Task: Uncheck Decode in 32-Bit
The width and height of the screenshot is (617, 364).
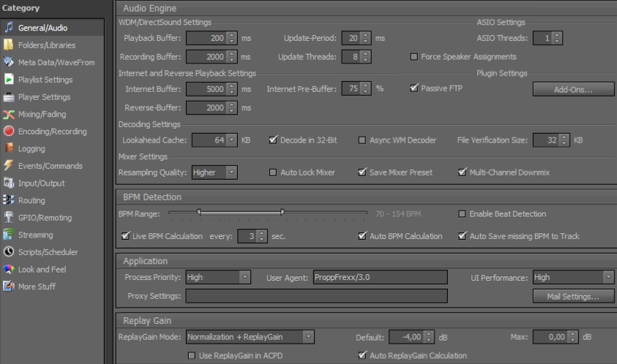Action: [x=273, y=140]
